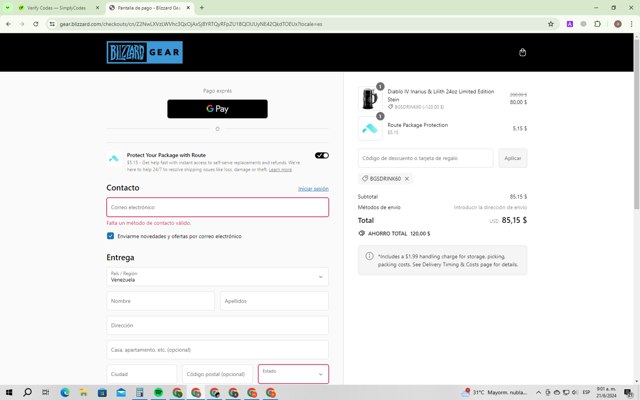
Task: Open the shopping bag cart icon
Action: coord(522,52)
